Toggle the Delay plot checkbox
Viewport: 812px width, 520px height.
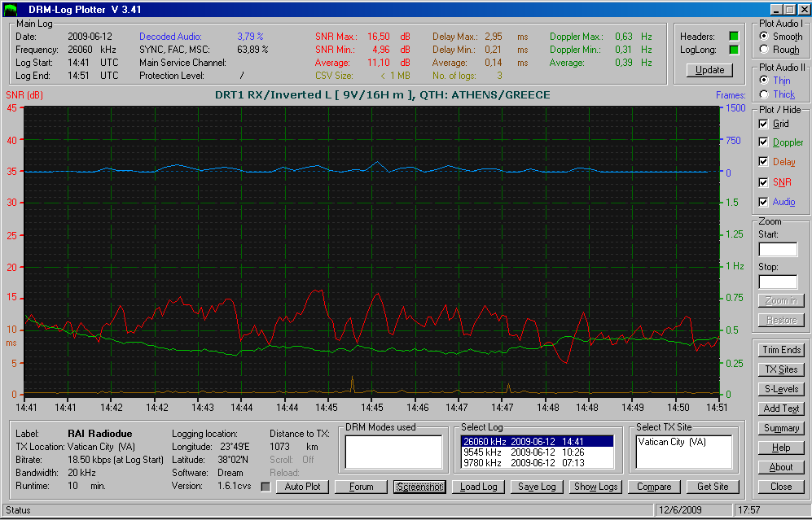(763, 161)
